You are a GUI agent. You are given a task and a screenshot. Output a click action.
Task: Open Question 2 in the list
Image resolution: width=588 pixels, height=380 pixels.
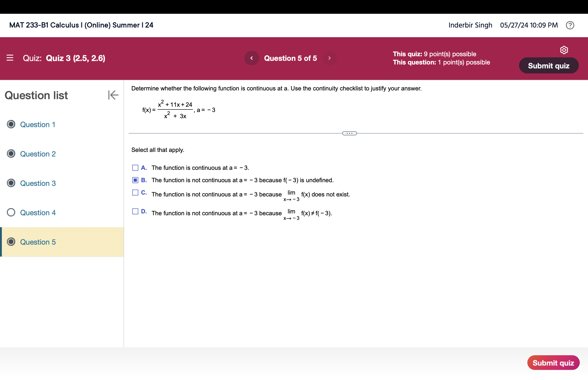point(38,154)
